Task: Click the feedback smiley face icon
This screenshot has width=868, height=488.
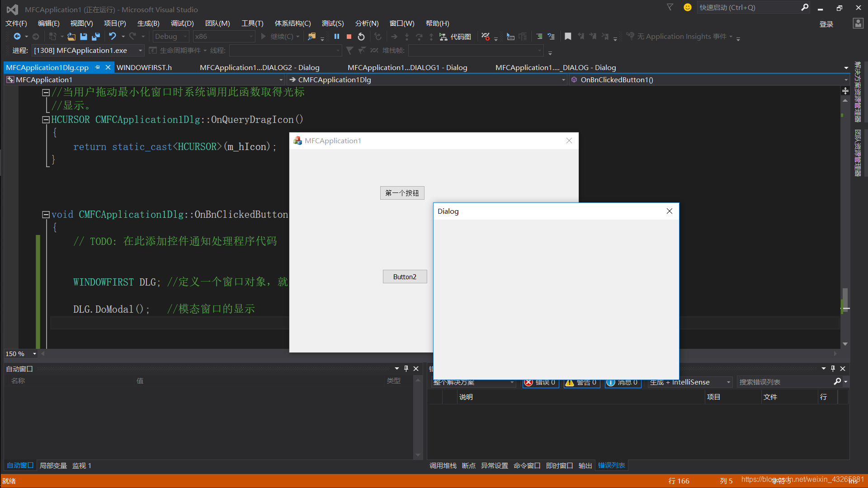Action: coord(688,7)
